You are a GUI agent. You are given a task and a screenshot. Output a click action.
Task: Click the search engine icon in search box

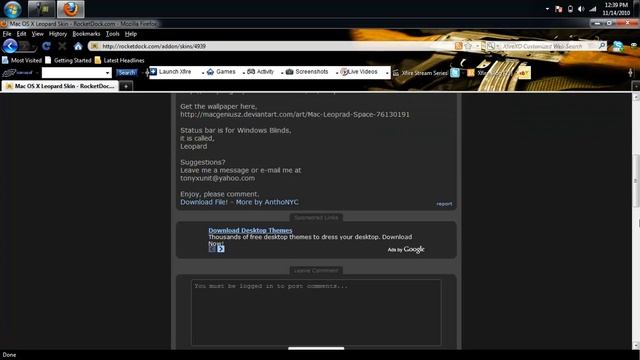(x=491, y=46)
